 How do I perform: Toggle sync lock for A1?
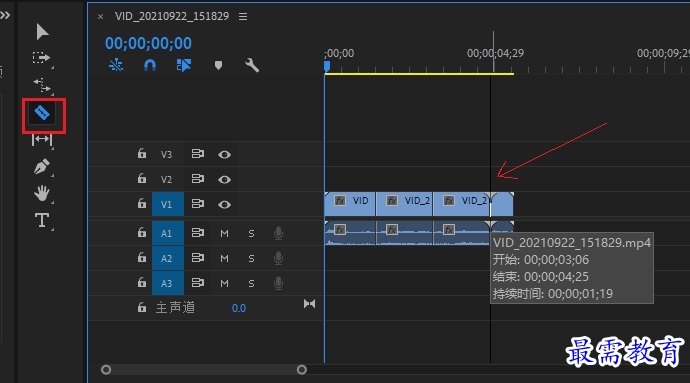pos(198,232)
